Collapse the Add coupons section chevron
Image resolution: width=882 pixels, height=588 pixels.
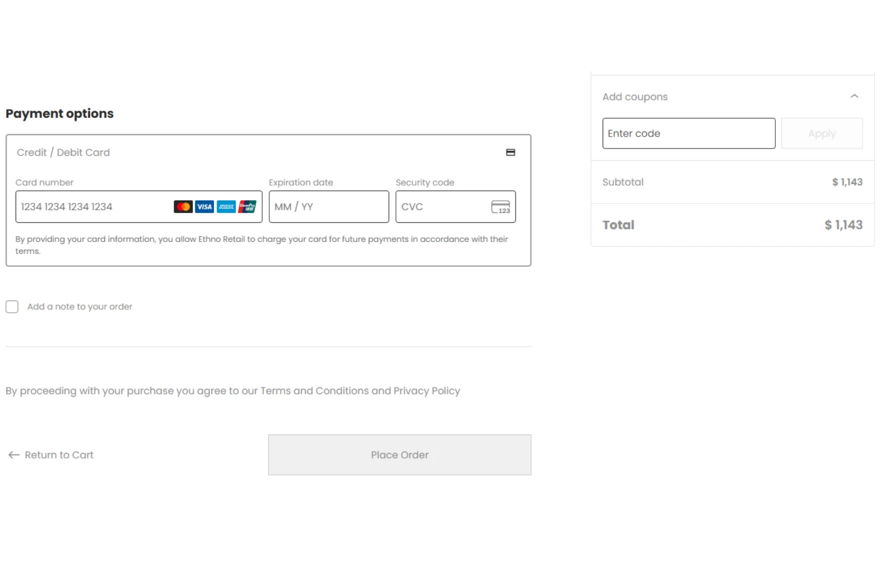[854, 96]
